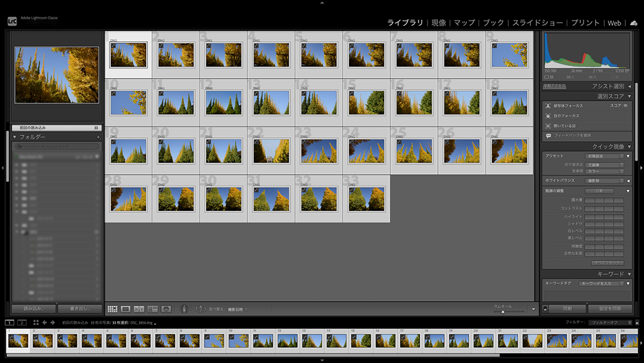Switch to Loupe view icon
The height and width of the screenshot is (363, 644).
(126, 309)
